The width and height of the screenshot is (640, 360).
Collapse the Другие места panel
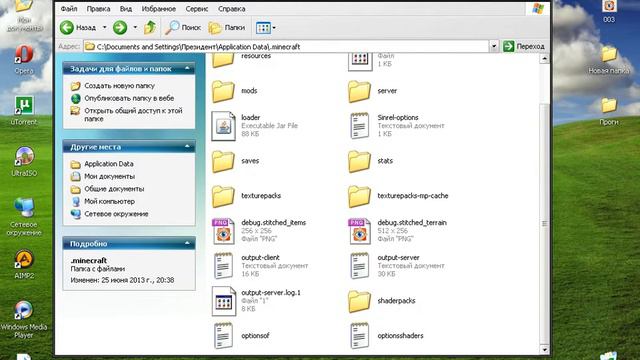pyautogui.click(x=187, y=147)
